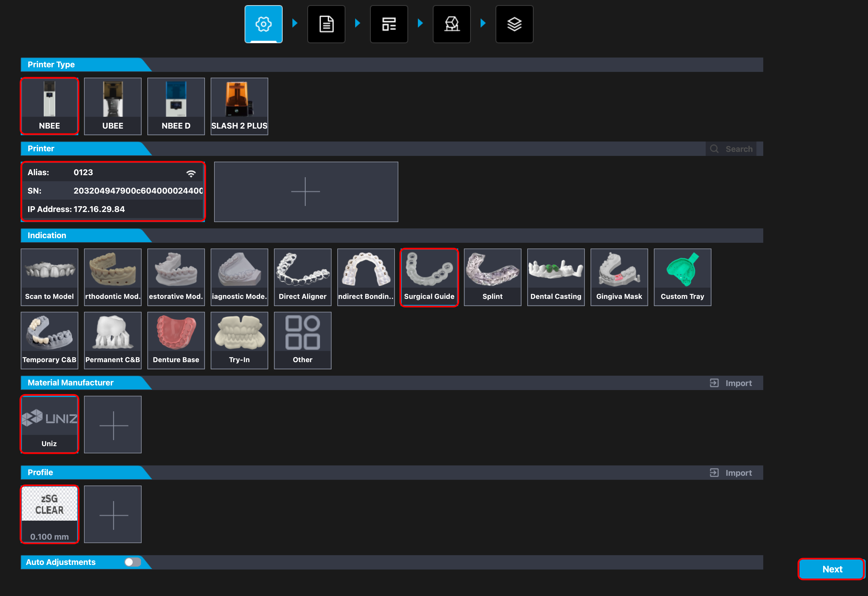Choose Dental Casting indication
The height and width of the screenshot is (596, 868).
coord(556,277)
